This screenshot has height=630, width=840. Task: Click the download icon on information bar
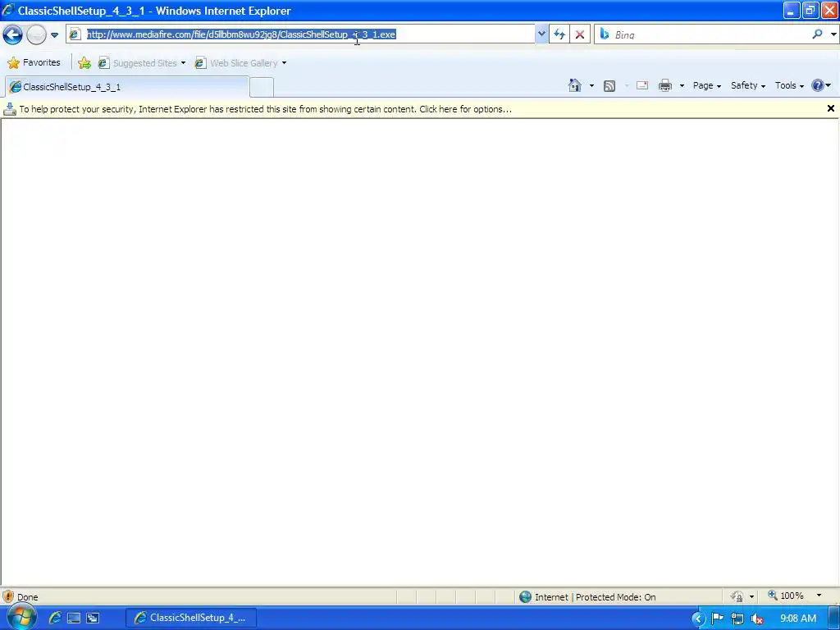pos(10,109)
